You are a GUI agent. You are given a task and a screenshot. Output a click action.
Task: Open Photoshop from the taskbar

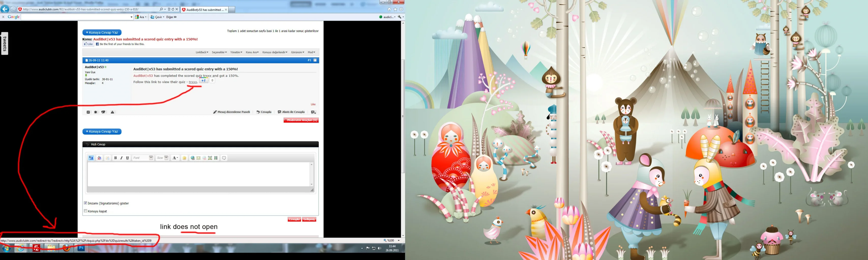[81, 248]
